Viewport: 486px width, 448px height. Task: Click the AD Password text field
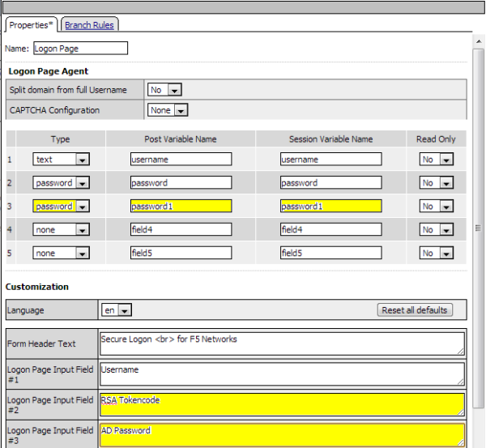[282, 434]
